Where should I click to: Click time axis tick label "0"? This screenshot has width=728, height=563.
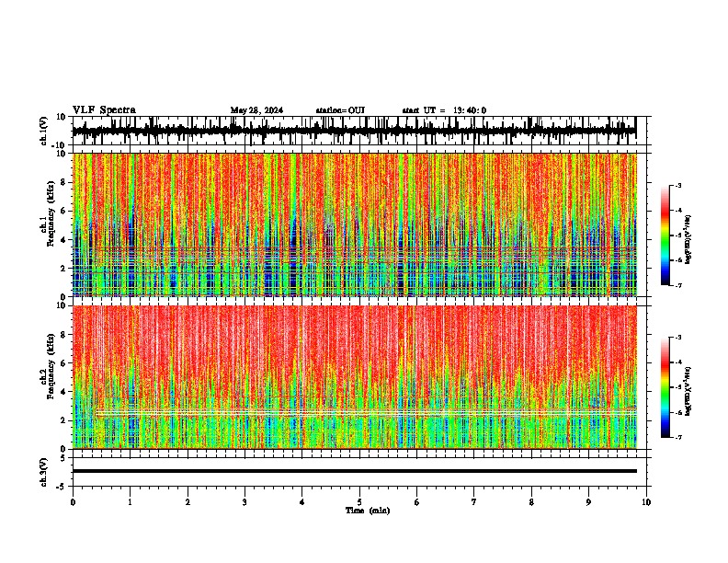(73, 502)
